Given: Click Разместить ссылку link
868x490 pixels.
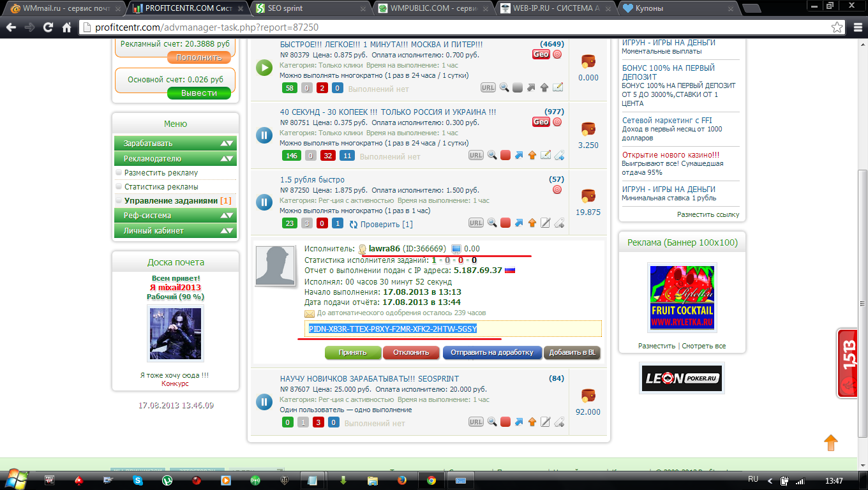Looking at the screenshot, I should (x=708, y=214).
